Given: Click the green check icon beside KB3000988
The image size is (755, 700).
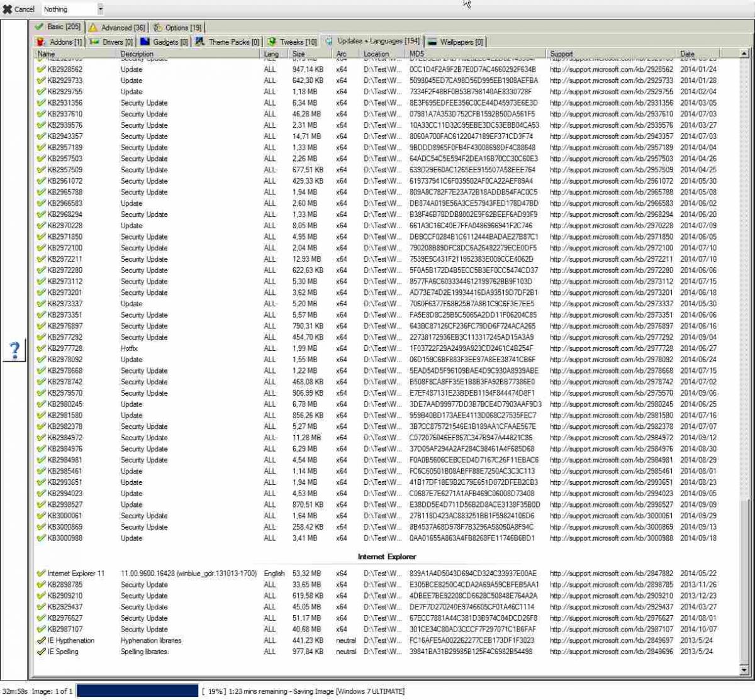Looking at the screenshot, I should tap(42, 538).
